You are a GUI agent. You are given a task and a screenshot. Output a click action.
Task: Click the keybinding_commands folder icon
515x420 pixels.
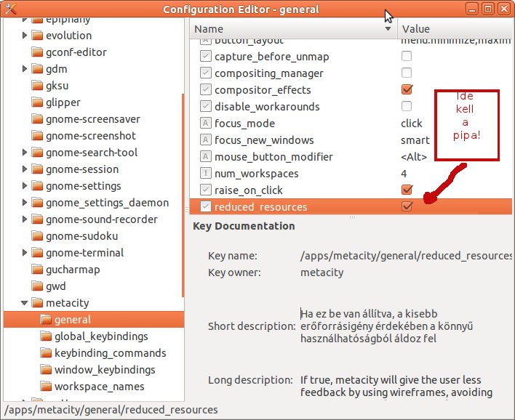click(x=46, y=352)
